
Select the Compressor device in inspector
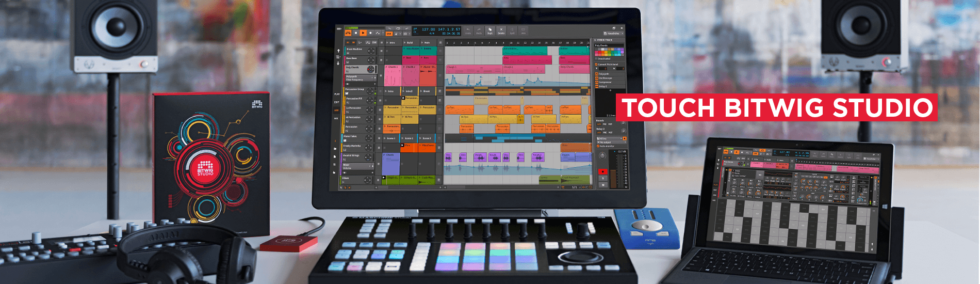click(610, 82)
